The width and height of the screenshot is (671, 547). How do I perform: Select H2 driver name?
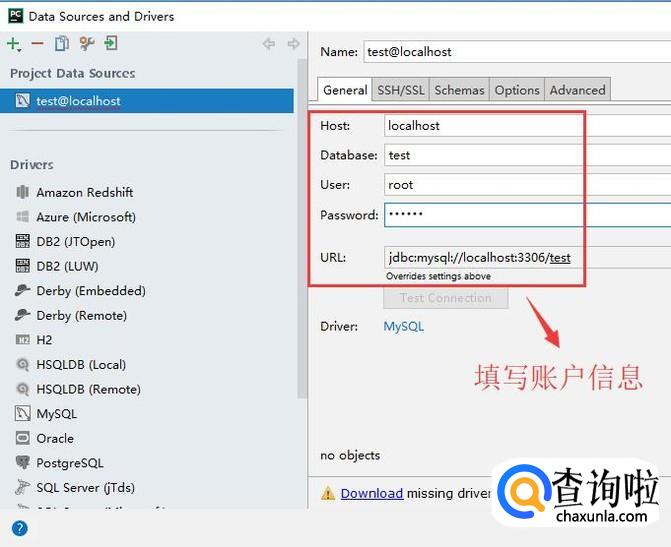[45, 340]
